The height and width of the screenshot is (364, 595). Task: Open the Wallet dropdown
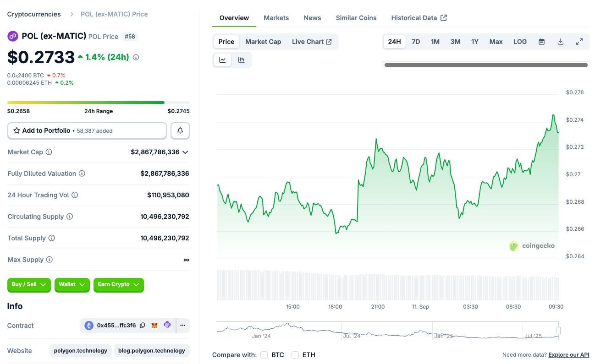(72, 285)
